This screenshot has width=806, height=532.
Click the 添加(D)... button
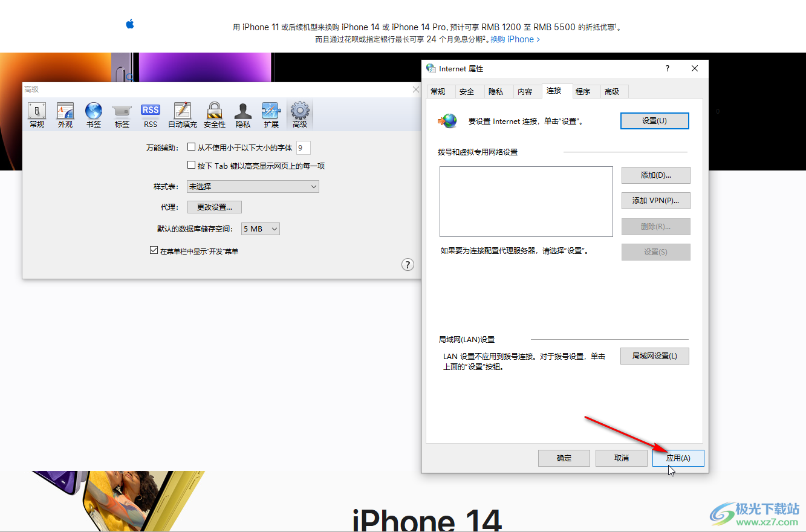click(x=656, y=175)
